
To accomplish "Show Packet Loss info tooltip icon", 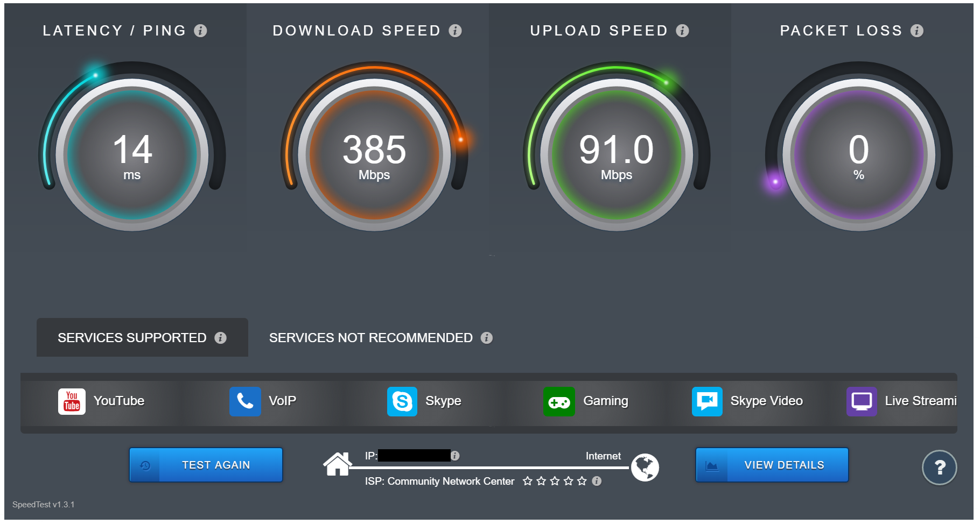I will coord(916,31).
